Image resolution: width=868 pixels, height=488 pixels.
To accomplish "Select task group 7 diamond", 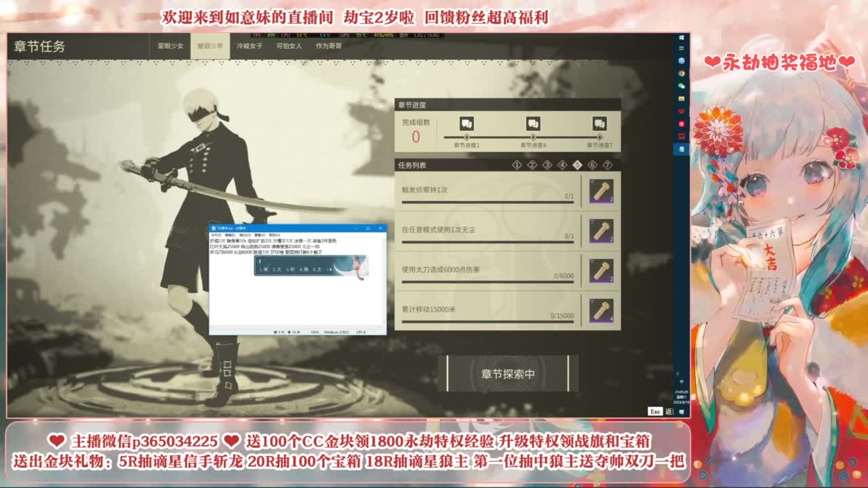I will [x=608, y=165].
